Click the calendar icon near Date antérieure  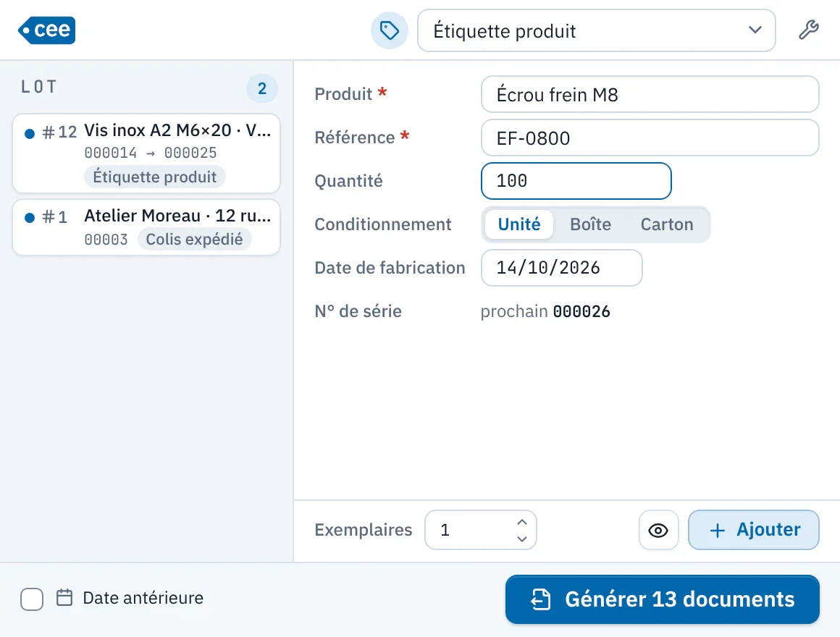(x=64, y=597)
